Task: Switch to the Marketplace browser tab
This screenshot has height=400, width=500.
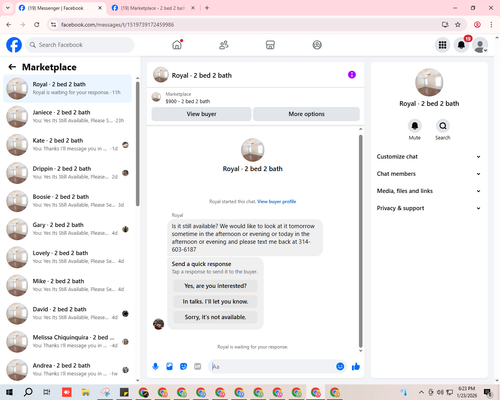Action: 153,8
